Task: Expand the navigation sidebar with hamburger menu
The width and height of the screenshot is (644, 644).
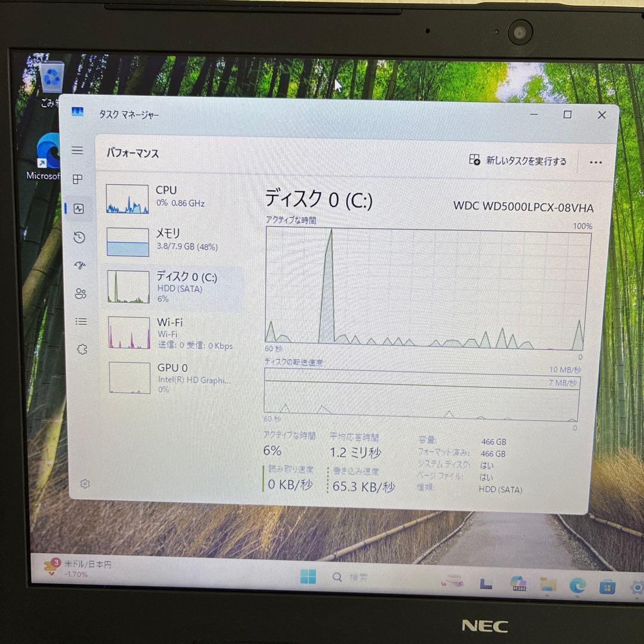Action: [x=77, y=150]
